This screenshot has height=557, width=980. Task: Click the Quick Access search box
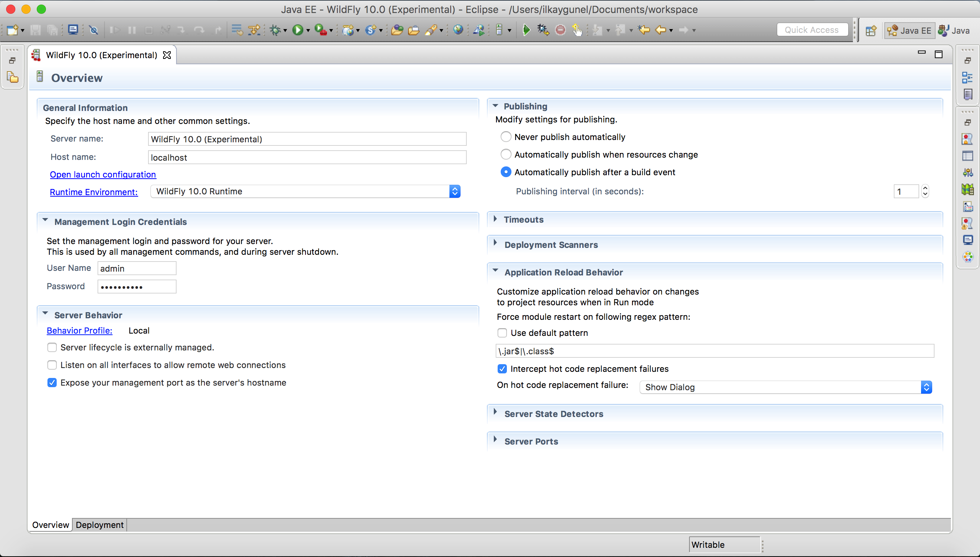click(812, 30)
